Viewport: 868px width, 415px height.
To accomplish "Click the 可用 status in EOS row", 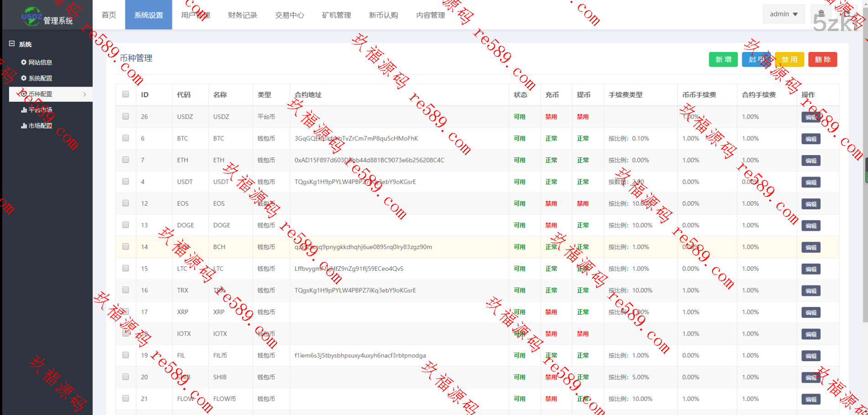I will tap(519, 203).
